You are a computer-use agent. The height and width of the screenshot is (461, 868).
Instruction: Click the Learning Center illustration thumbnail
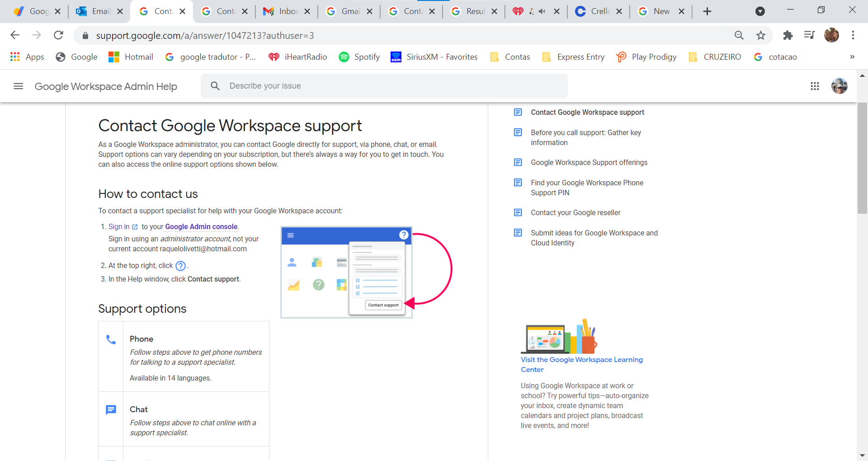coord(559,336)
